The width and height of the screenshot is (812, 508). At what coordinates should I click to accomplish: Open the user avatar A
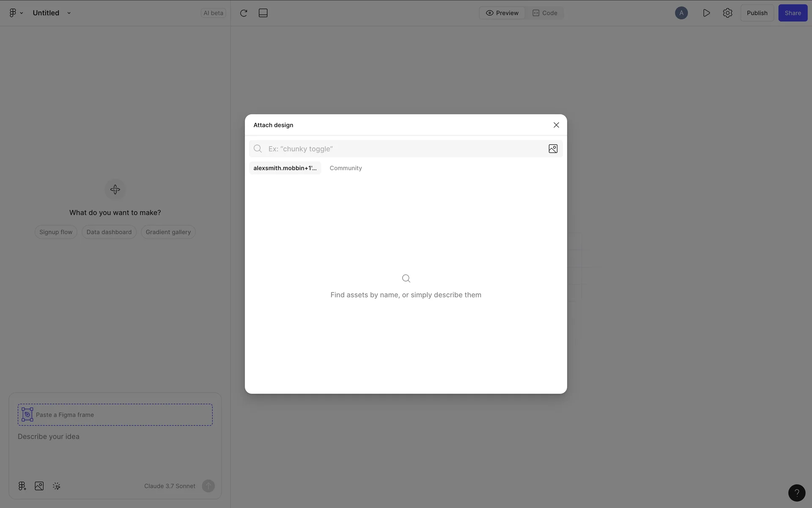(x=681, y=13)
